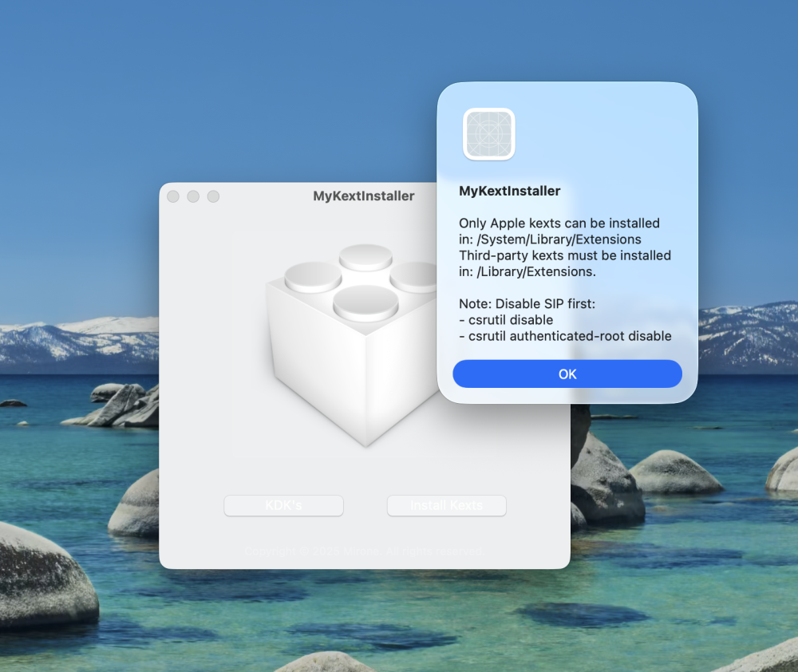Click the 'Only Apple kexts can be installed' line
This screenshot has height=672, width=798.
point(559,223)
